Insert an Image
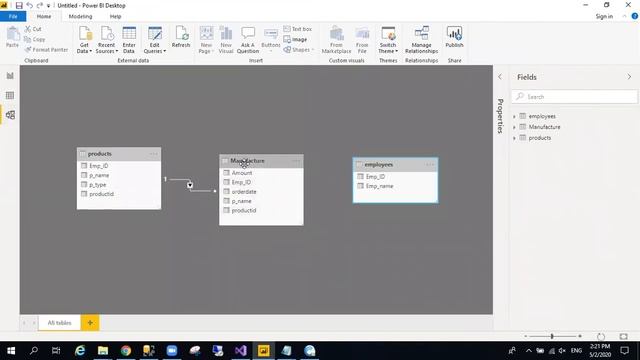Image resolution: width=640 pixels, height=360 pixels. (x=295, y=40)
